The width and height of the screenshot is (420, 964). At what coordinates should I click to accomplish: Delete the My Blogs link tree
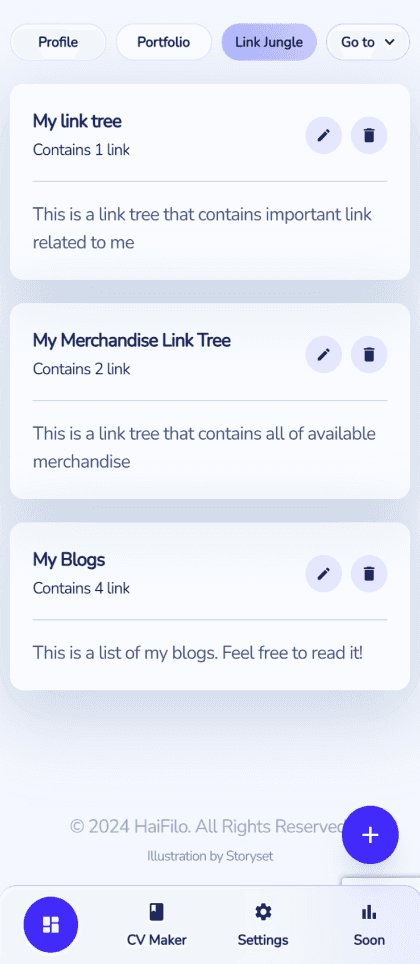coord(369,574)
